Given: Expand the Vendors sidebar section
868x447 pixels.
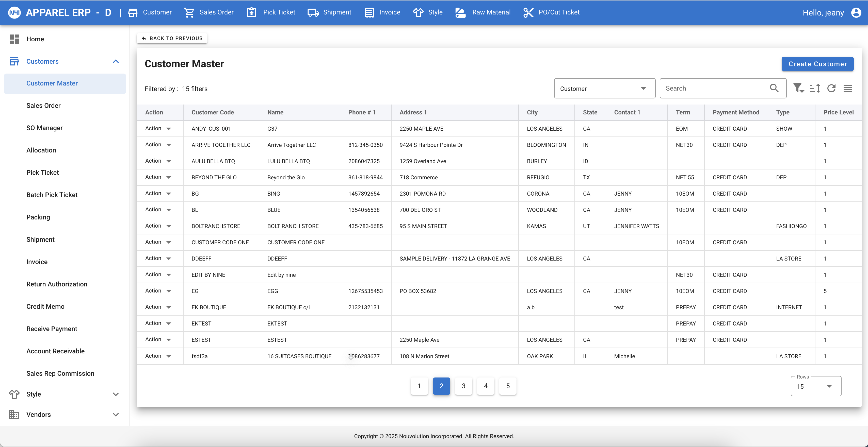Looking at the screenshot, I should (116, 414).
